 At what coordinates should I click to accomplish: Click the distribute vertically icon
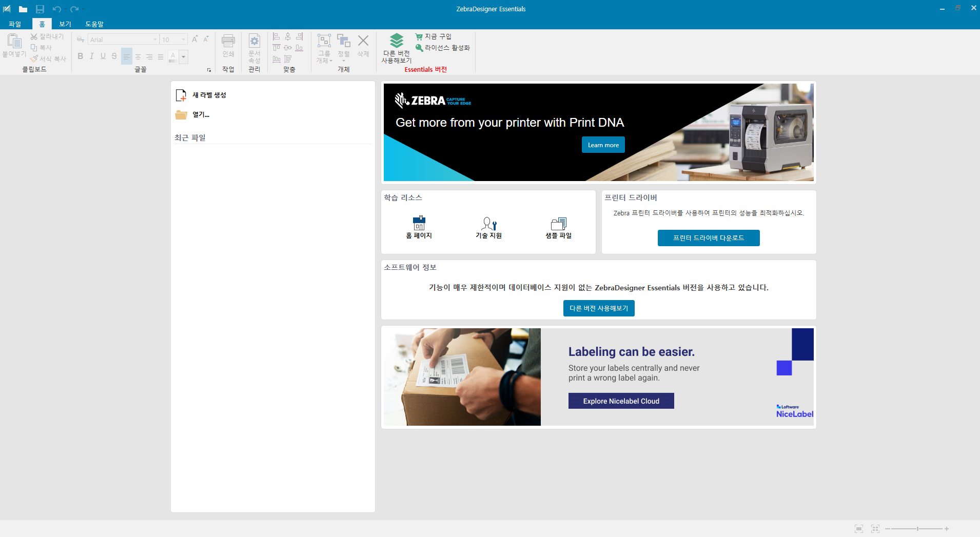pyautogui.click(x=288, y=59)
